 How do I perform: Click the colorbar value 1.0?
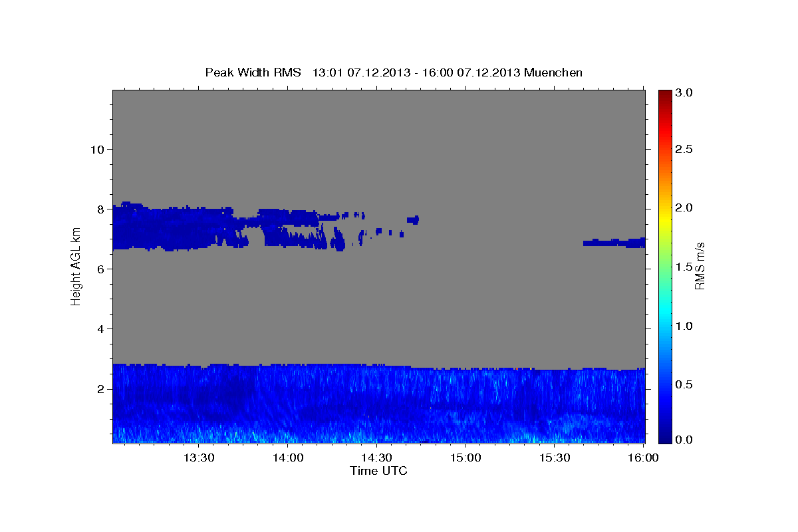pos(685,325)
